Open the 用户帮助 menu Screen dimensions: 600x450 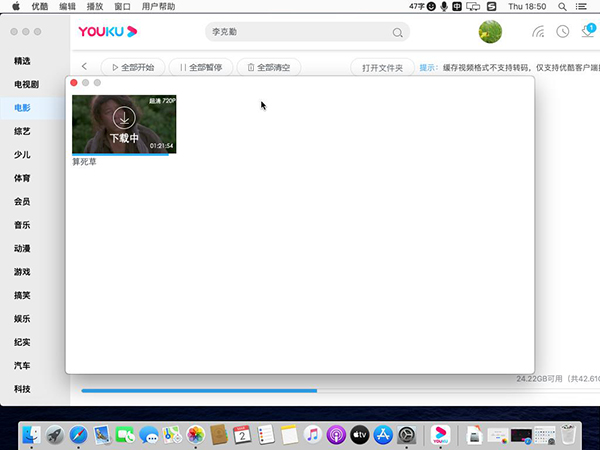click(158, 6)
